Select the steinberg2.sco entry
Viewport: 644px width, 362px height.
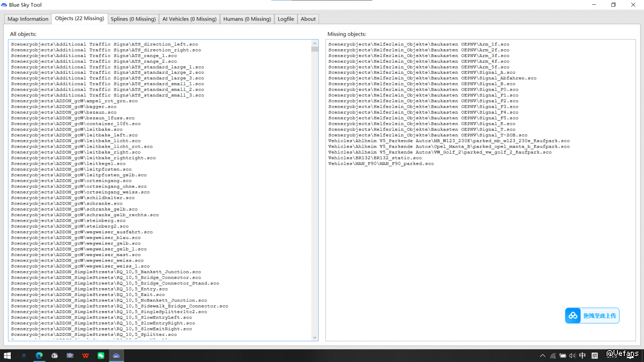click(70, 226)
